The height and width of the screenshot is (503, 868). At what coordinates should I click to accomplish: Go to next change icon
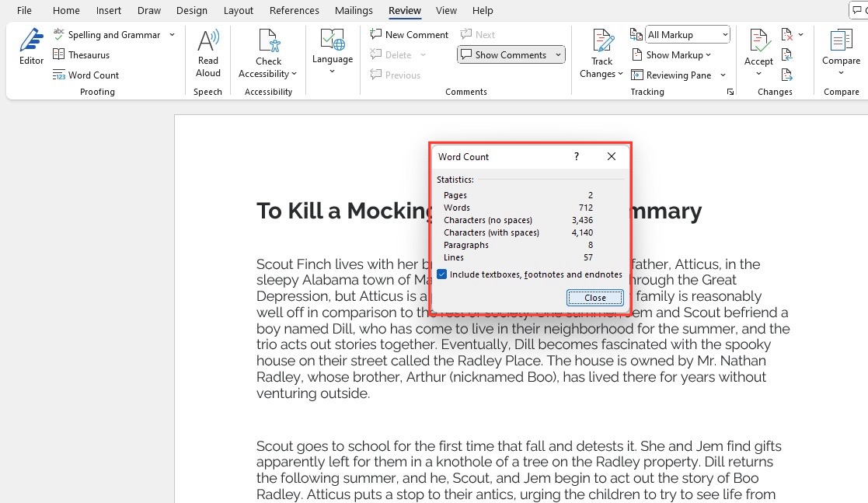point(786,74)
